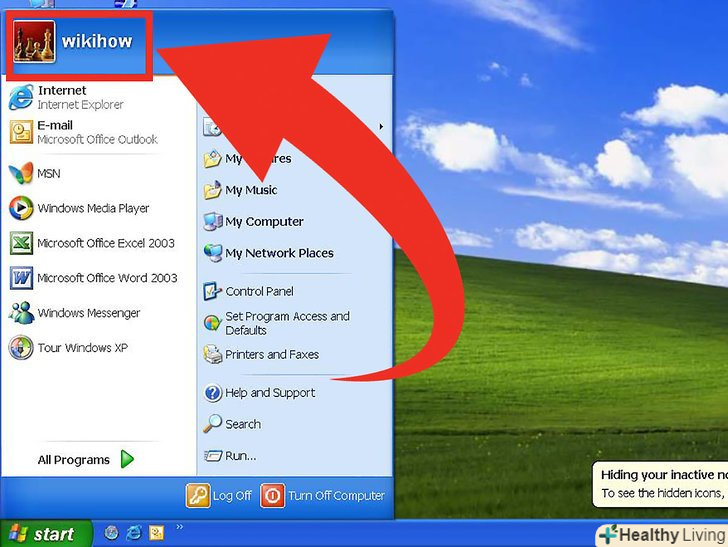Screen dimensions: 728x547
Task: Expand the quick launch overflow chevron
Action: tap(180, 527)
